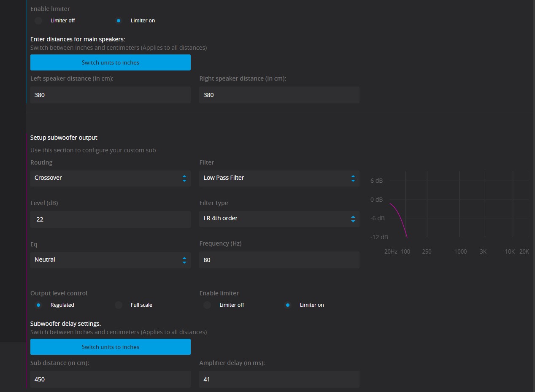
Task: Click the Sub distance (in cm) field
Action: [x=111, y=379]
